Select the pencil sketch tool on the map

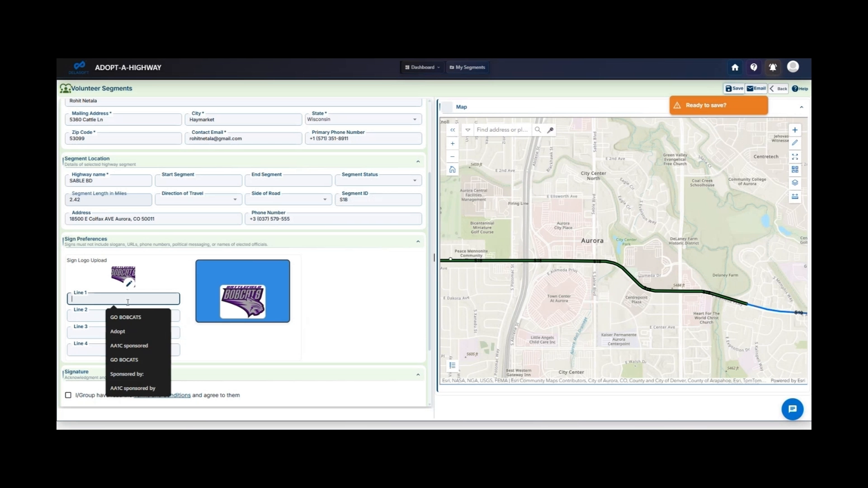pyautogui.click(x=795, y=142)
